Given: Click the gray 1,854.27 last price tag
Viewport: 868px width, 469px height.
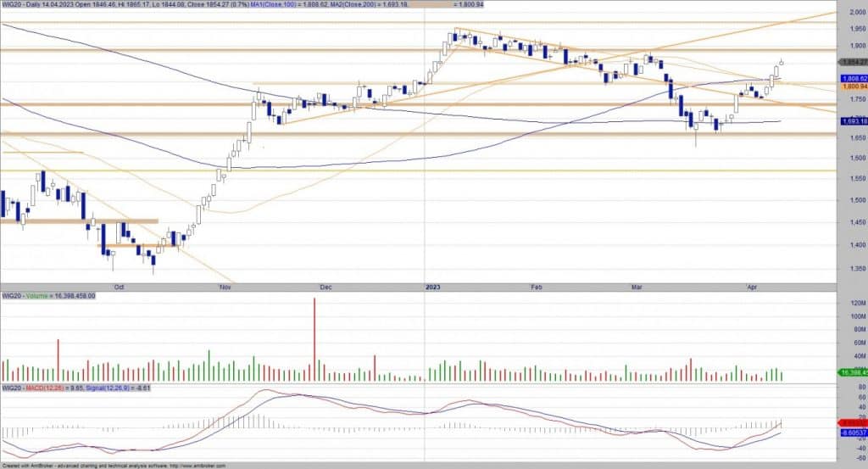Looking at the screenshot, I should (853, 62).
